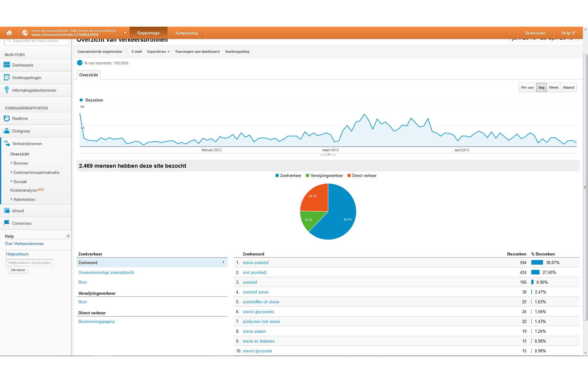Open Overeenkomstige zoekopdracht link
The width and height of the screenshot is (588, 368).
click(106, 272)
